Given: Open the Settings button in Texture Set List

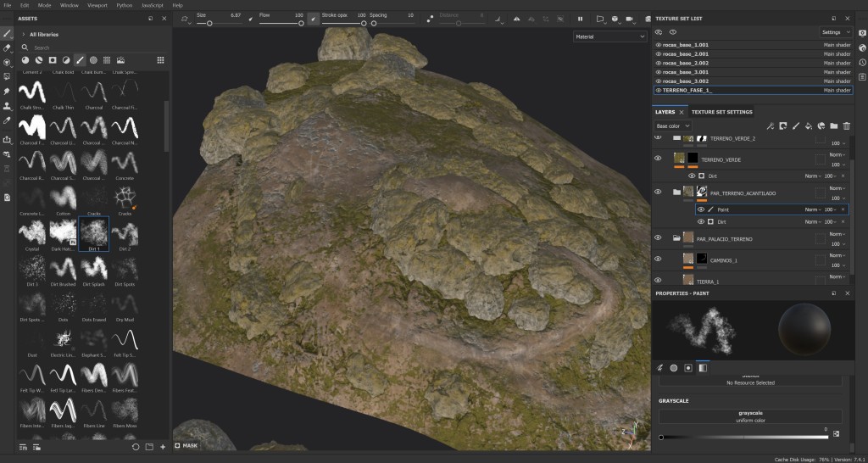Looking at the screenshot, I should [835, 32].
